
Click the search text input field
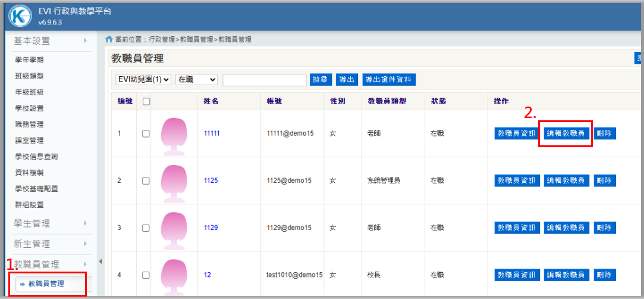(265, 80)
